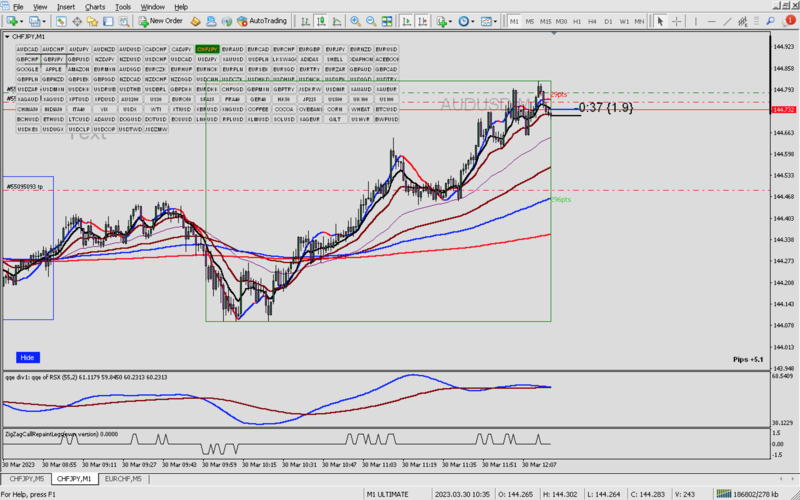The image size is (800, 500).
Task: Open the Data Window crosshair icon
Action: pyautogui.click(x=78, y=21)
